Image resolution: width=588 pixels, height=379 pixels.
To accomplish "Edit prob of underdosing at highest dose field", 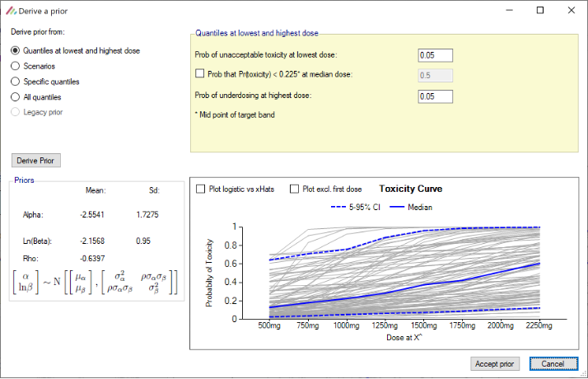I will point(436,96).
